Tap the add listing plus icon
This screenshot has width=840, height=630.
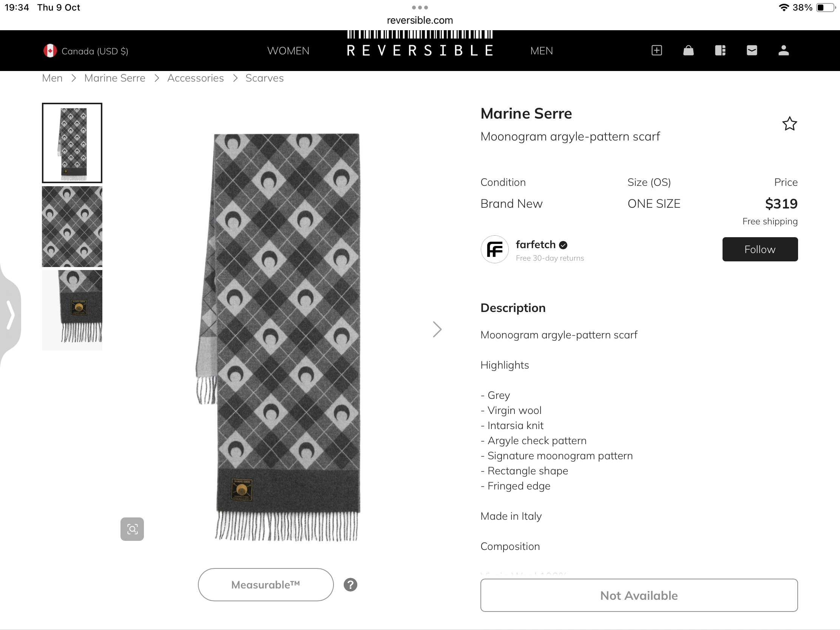click(656, 51)
